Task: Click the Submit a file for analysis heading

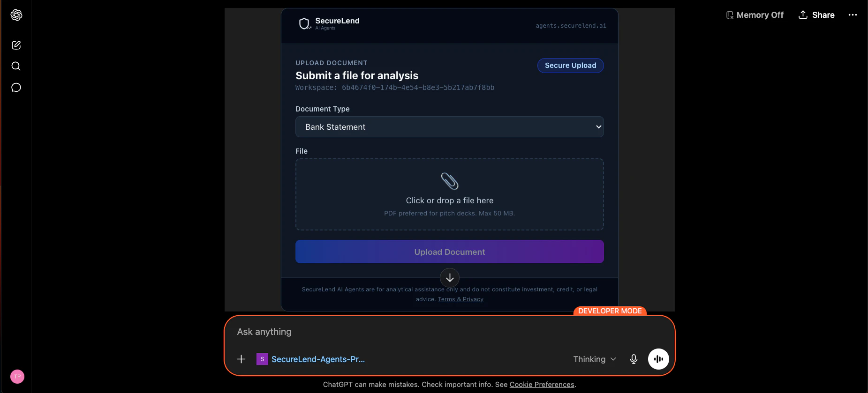Action: [357, 75]
